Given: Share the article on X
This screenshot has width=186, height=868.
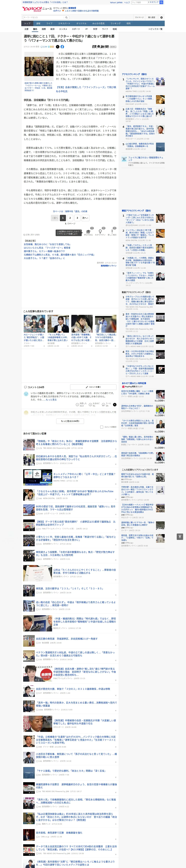Looking at the screenshot, I should (57, 47).
